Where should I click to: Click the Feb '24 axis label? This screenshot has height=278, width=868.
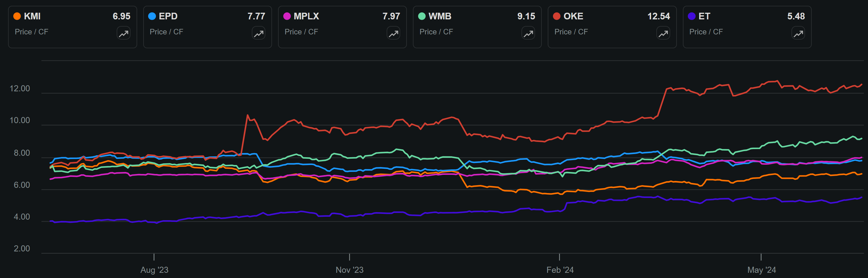click(x=560, y=270)
